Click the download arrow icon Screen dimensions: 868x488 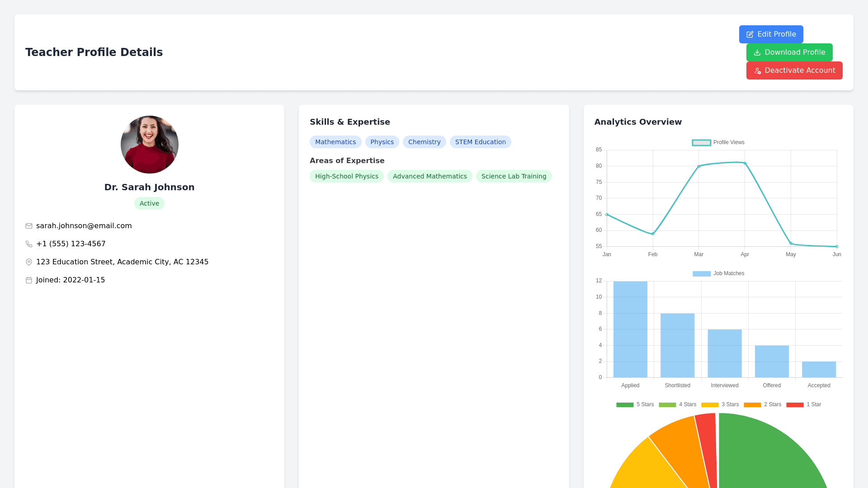click(757, 52)
